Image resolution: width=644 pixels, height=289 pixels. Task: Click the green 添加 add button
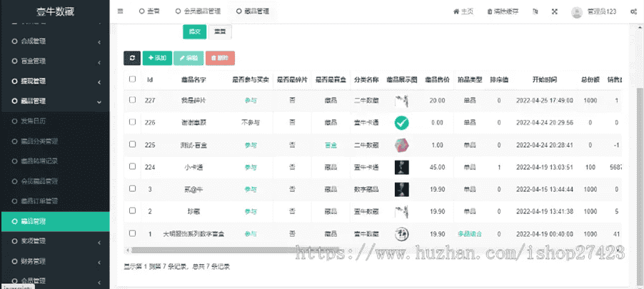click(x=156, y=58)
